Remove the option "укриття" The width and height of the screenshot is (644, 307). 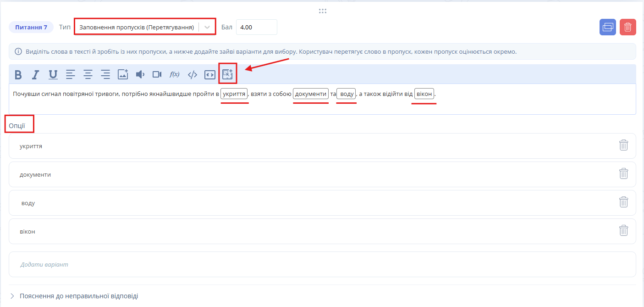(x=624, y=145)
